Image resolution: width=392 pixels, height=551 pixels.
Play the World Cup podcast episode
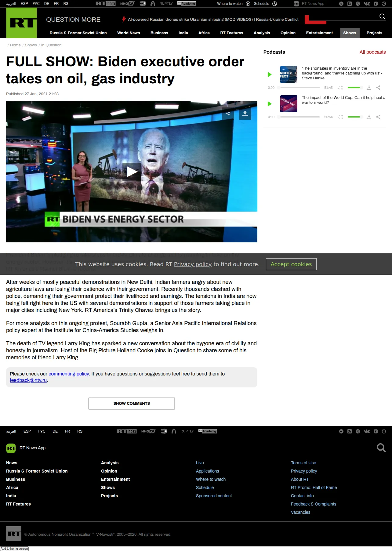(x=270, y=104)
